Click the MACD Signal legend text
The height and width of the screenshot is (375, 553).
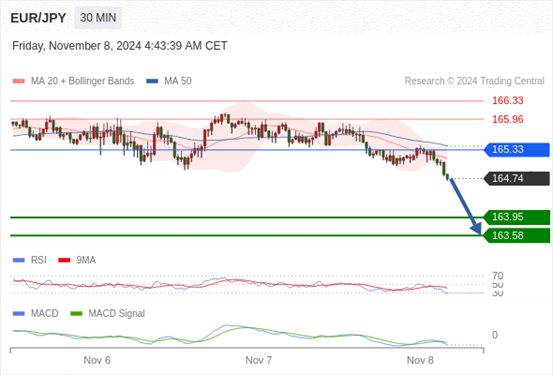tap(116, 314)
